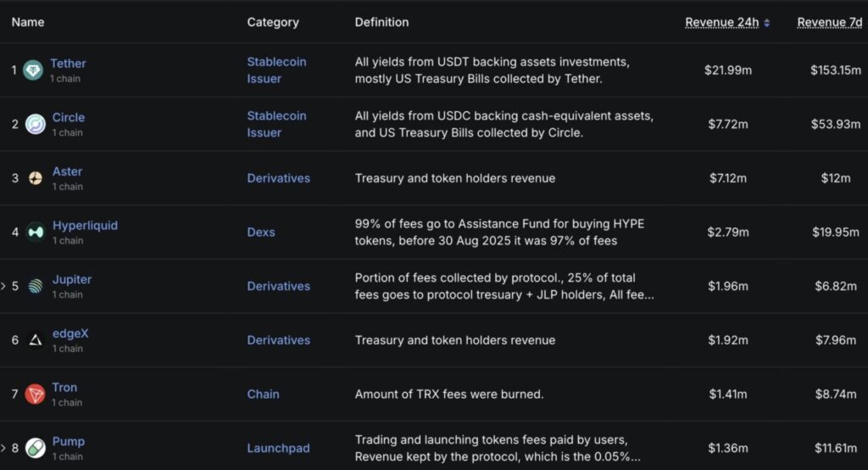Open the Launchpad category link
Screen dimensions: 868x470
point(278,448)
